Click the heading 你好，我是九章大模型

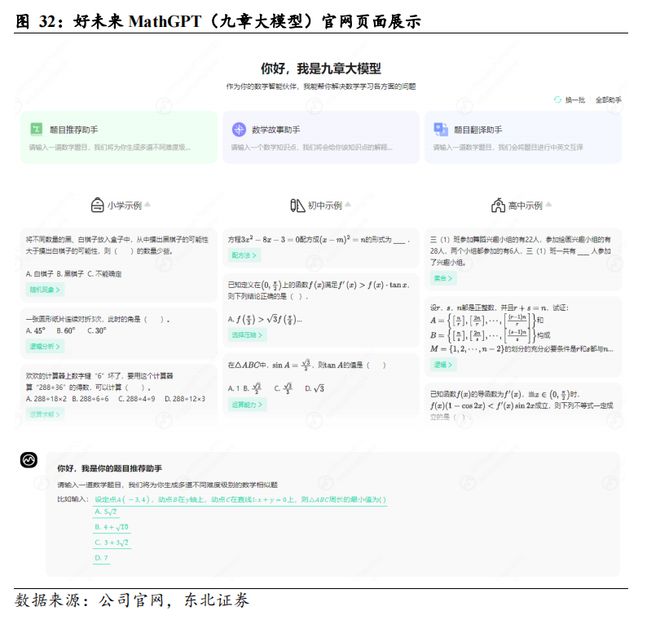(321, 68)
